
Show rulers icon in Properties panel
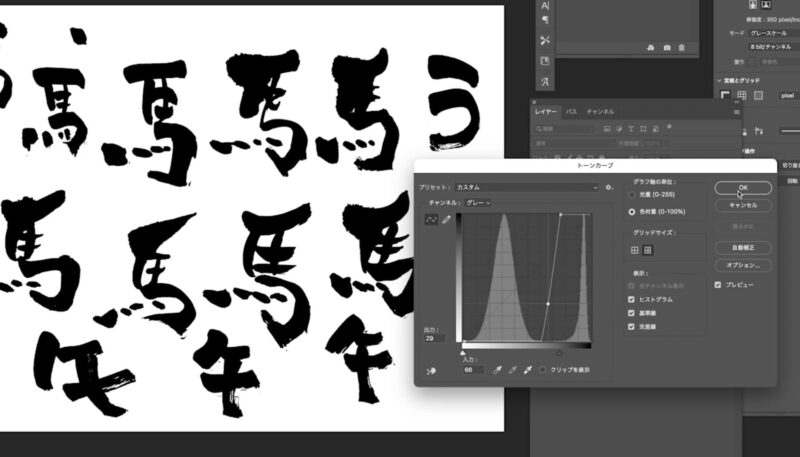tap(725, 95)
